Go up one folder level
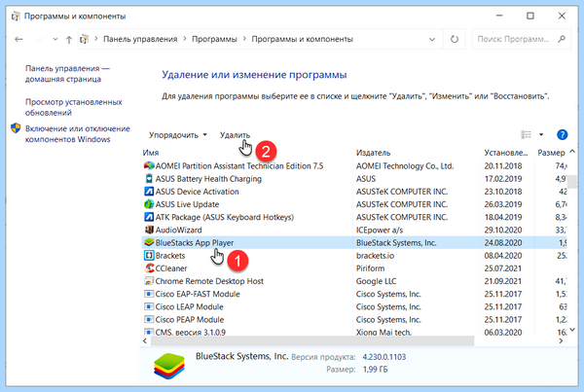584x392 pixels. (69, 40)
